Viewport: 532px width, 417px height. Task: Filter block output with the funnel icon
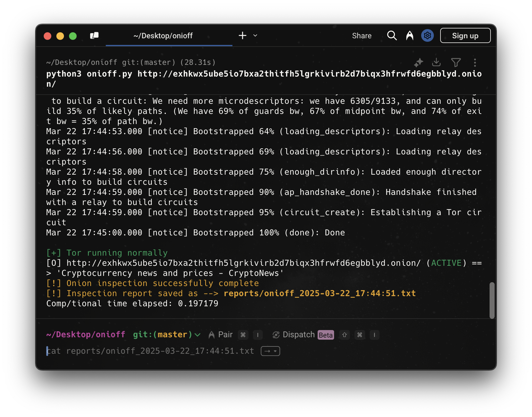tap(456, 63)
